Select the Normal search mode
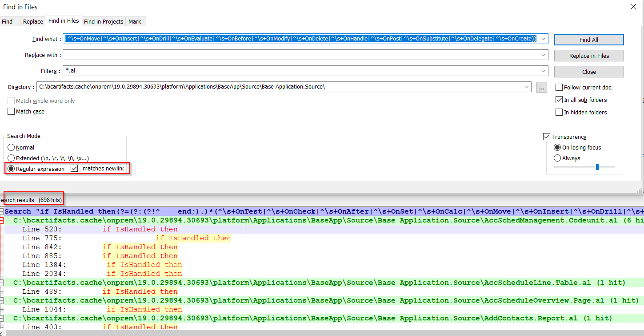The image size is (644, 336). coord(11,147)
